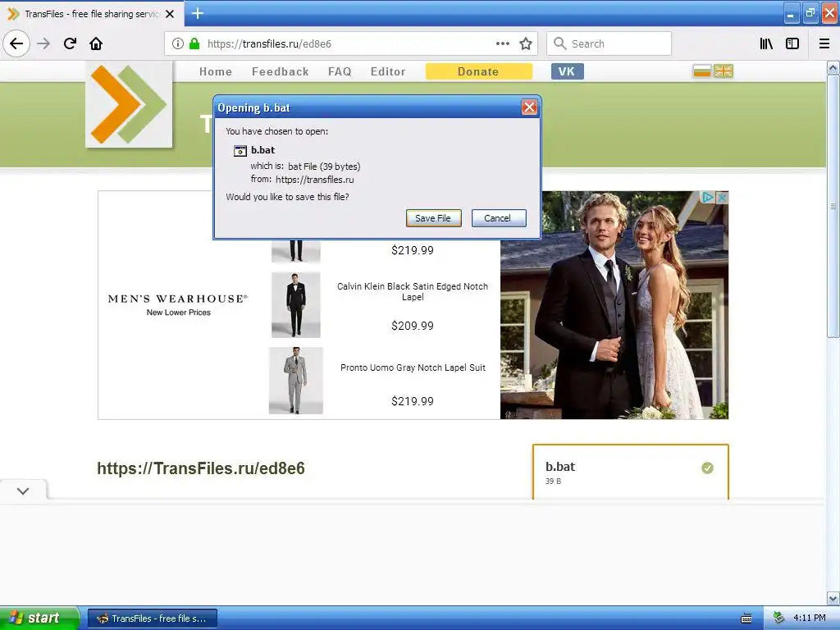The height and width of the screenshot is (630, 840).
Task: Expand the bottom-left chevron panel
Action: point(23,491)
